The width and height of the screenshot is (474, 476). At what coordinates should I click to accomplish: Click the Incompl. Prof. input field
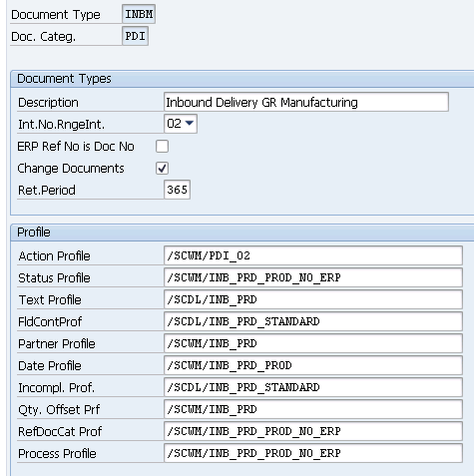(x=313, y=387)
